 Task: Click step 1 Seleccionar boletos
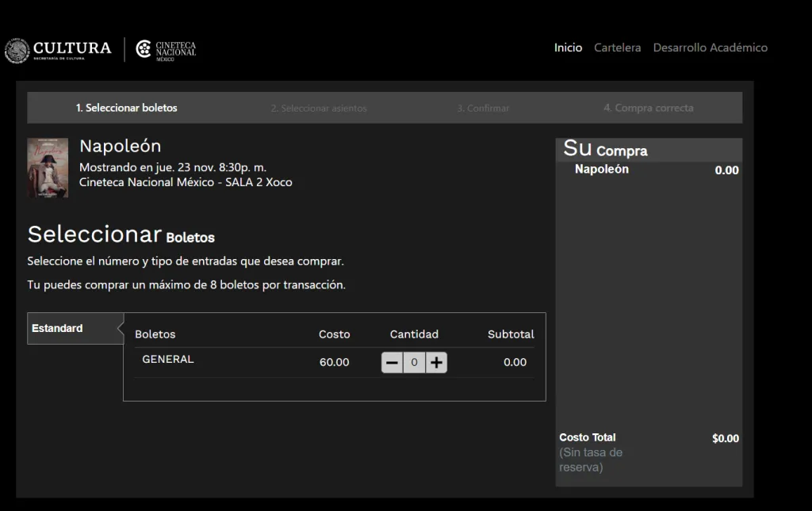point(127,108)
